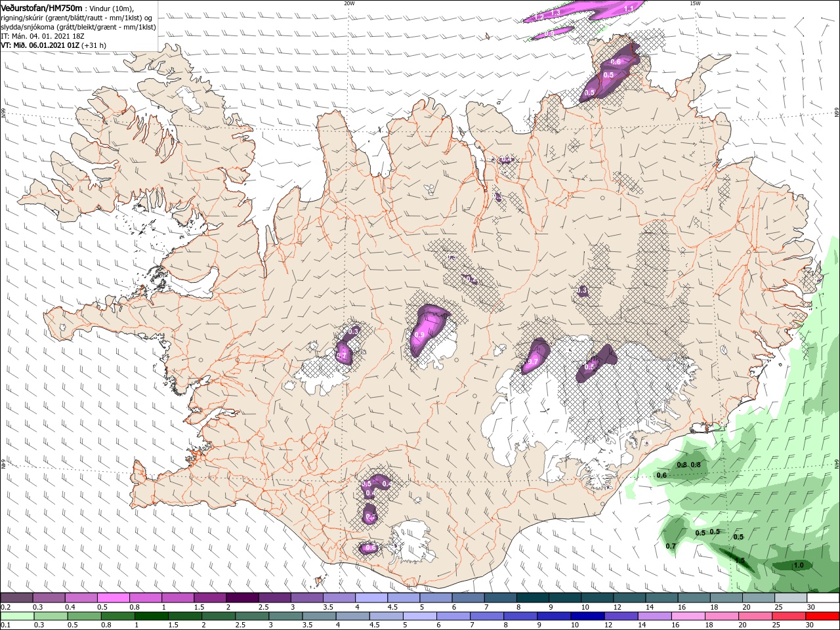Pick the upper-row swatch labeled 12
Screen dimensions: 840x630
pyautogui.click(x=630, y=598)
